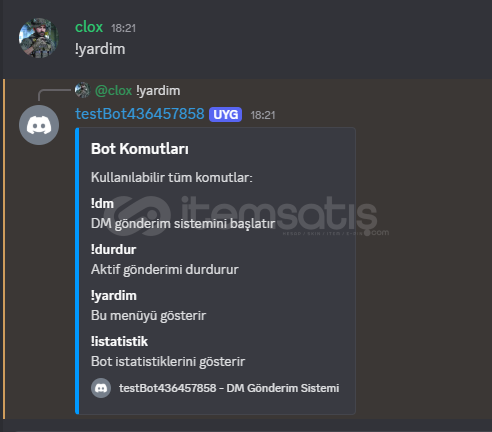Click the !dm command field name
Image resolution: width=492 pixels, height=432 pixels.
click(x=102, y=203)
